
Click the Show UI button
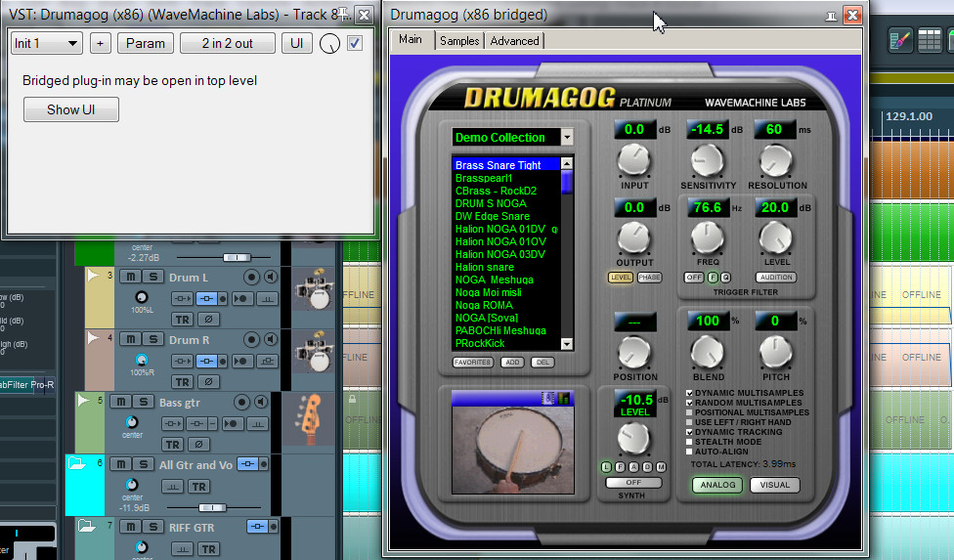[x=71, y=109]
